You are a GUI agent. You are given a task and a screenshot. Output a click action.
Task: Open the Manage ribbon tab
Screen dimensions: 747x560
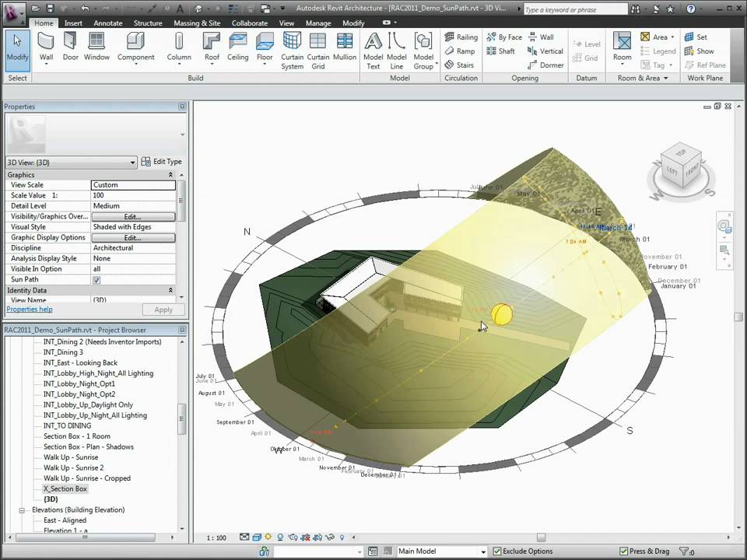317,23
